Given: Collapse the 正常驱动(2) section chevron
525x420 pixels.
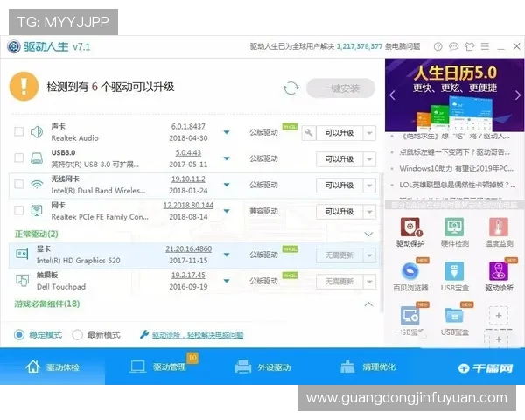Looking at the screenshot, I should pyautogui.click(x=368, y=234).
